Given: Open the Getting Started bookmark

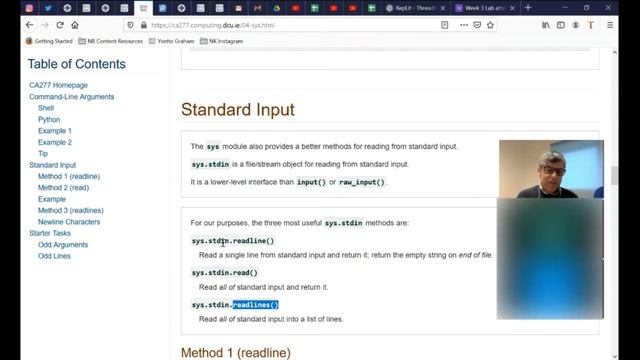Looking at the screenshot, I should click(x=49, y=41).
